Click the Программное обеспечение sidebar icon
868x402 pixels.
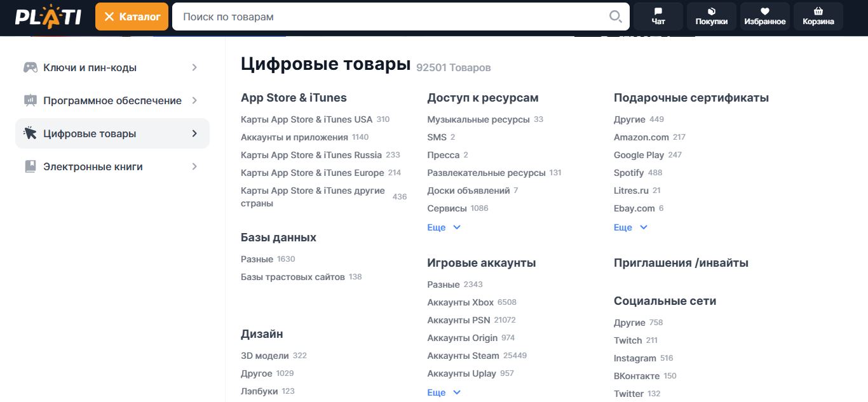(30, 100)
